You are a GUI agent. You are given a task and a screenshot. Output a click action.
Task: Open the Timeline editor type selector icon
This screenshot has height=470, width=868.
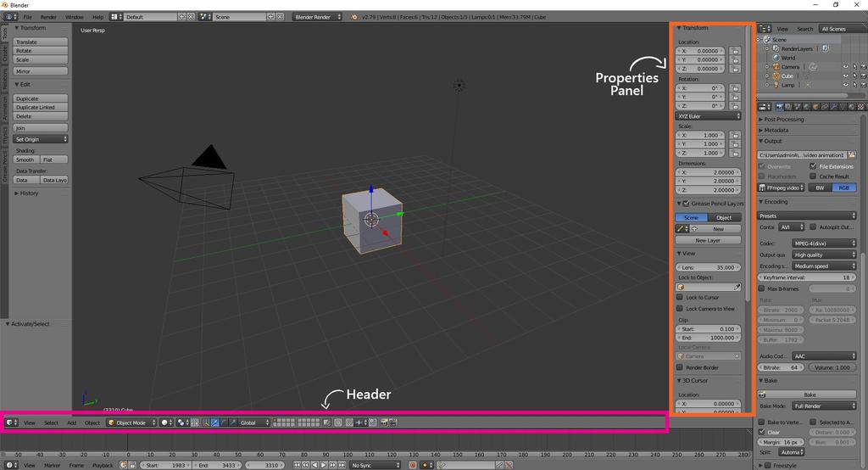(10, 465)
